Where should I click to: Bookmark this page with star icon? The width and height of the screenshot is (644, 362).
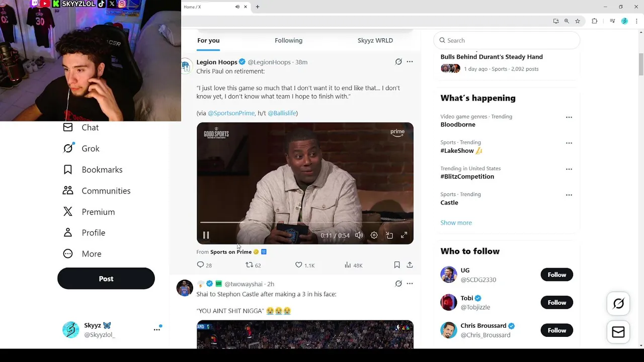[578, 21]
